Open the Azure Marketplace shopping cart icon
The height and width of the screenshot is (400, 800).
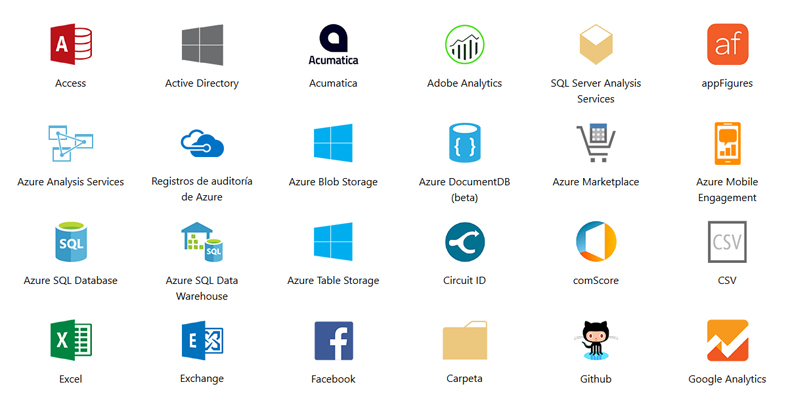[595, 143]
